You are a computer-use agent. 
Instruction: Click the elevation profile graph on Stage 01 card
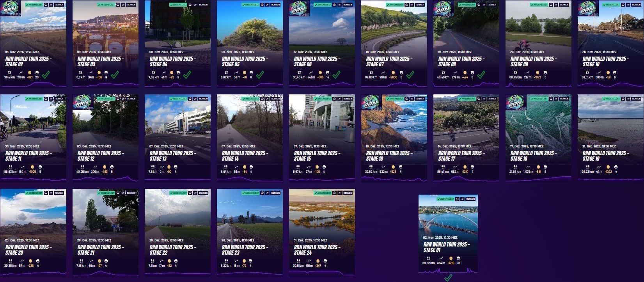click(x=448, y=270)
